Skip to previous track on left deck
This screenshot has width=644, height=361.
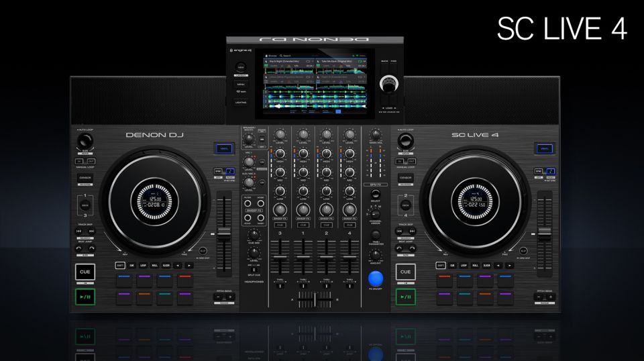[80, 231]
